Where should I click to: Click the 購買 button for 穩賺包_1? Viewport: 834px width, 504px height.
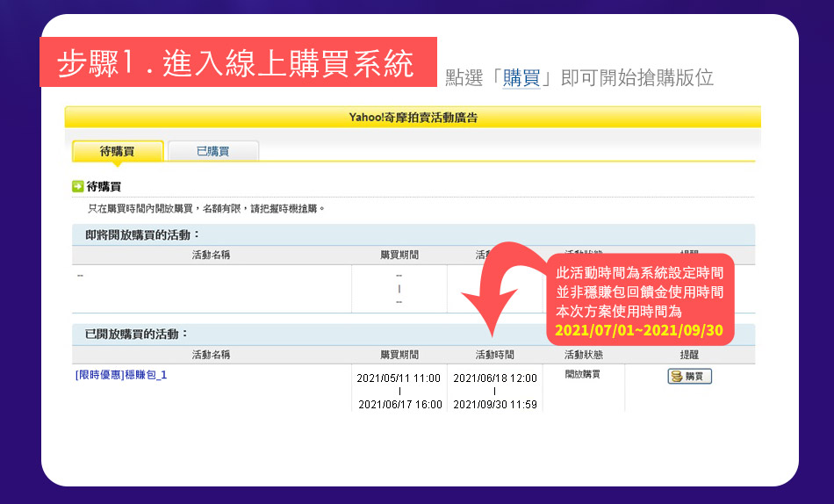[x=689, y=377]
